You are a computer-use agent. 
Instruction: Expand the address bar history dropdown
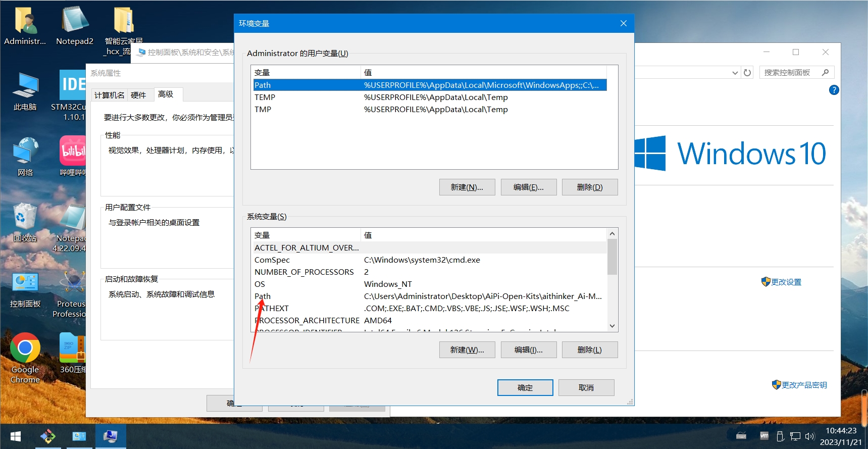tap(735, 73)
